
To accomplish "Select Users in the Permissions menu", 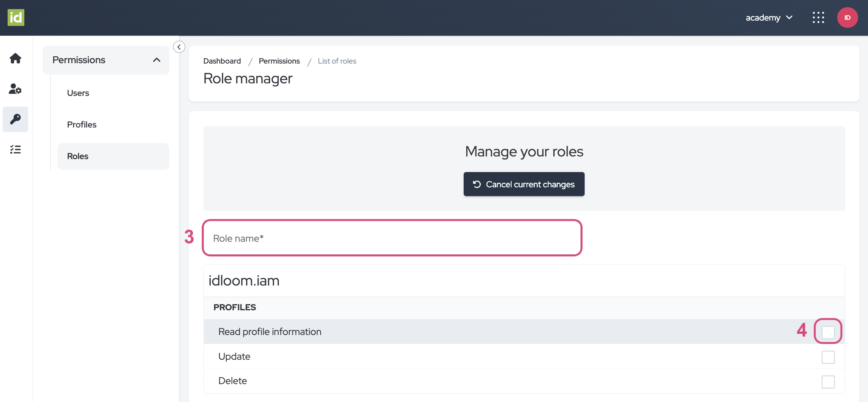I will (78, 93).
